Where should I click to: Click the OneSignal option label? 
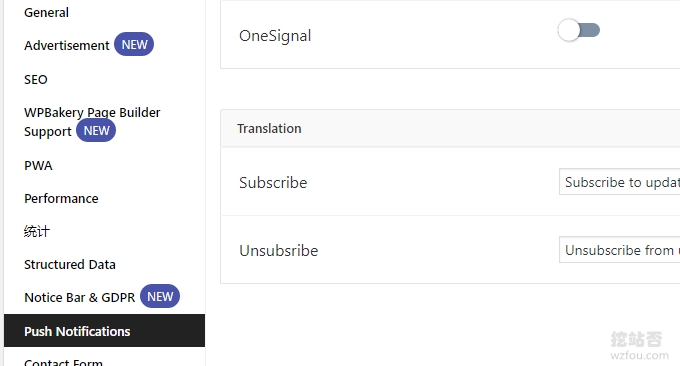(275, 36)
